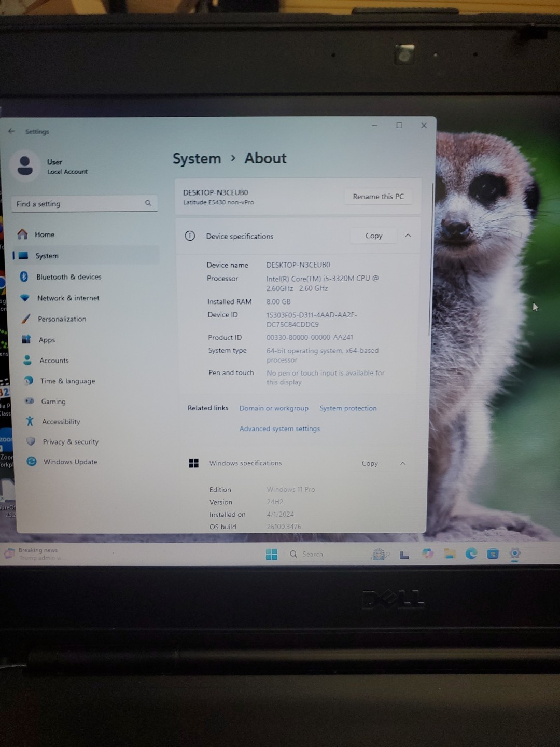Viewport: 560px width, 747px height.
Task: Focus the Find a setting search box
Action: click(x=84, y=203)
